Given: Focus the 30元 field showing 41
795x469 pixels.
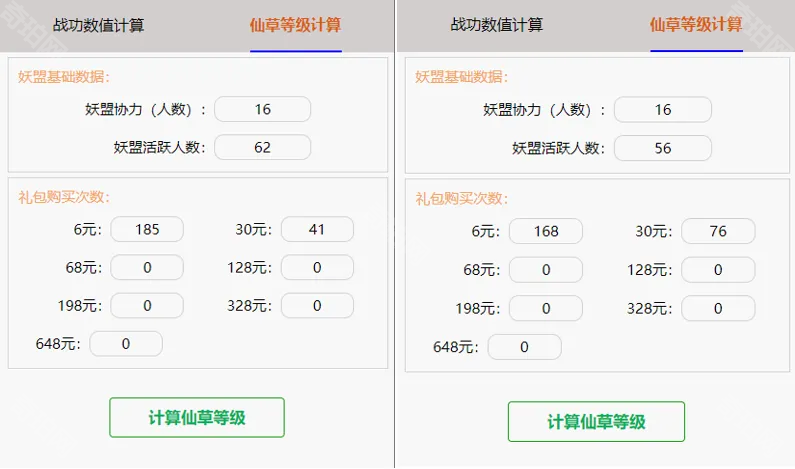Looking at the screenshot, I should tap(317, 229).
